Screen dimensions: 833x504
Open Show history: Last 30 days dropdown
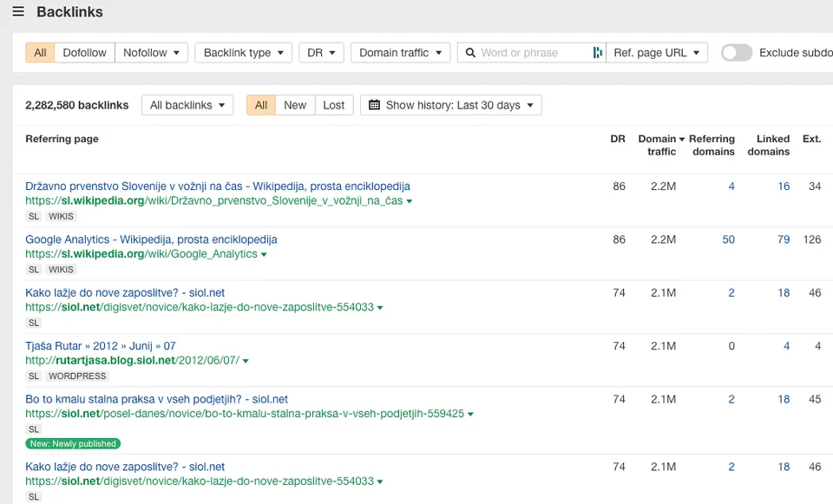tap(451, 105)
